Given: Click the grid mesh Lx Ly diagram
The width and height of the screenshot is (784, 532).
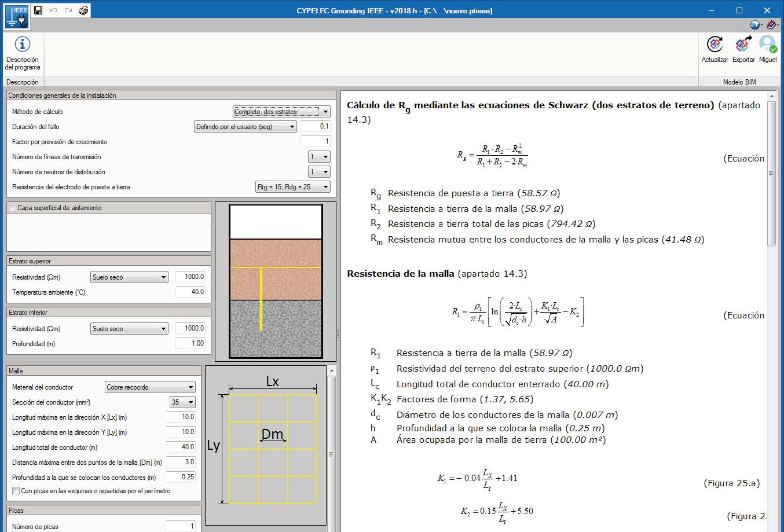Looking at the screenshot, I should (x=265, y=445).
